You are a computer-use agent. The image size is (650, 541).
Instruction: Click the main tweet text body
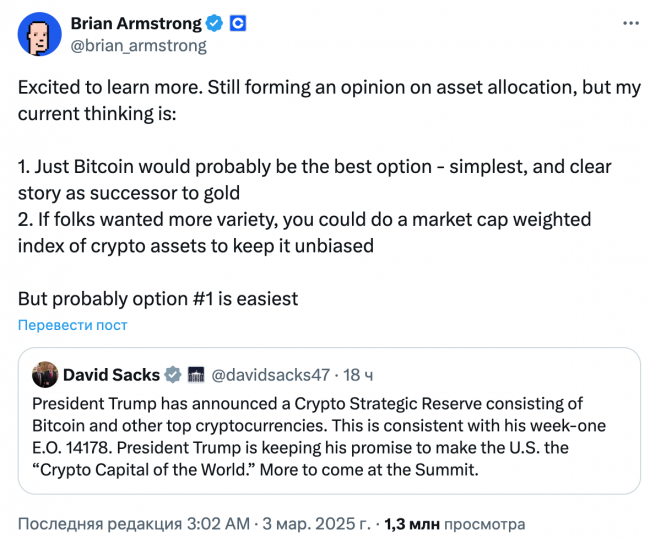click(x=329, y=193)
